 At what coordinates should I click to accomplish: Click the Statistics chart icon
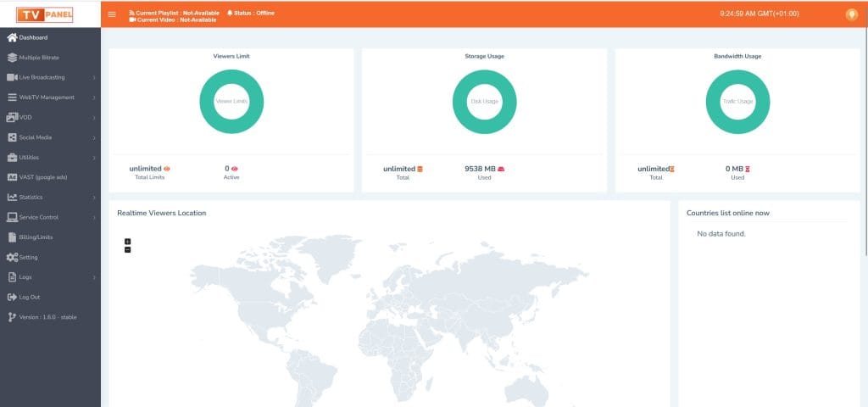click(x=12, y=197)
